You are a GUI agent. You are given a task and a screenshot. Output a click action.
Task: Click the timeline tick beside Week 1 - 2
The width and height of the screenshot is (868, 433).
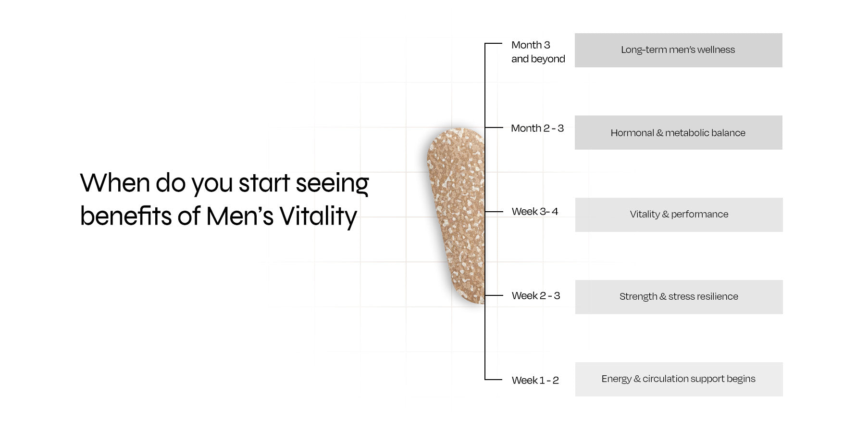tap(494, 380)
